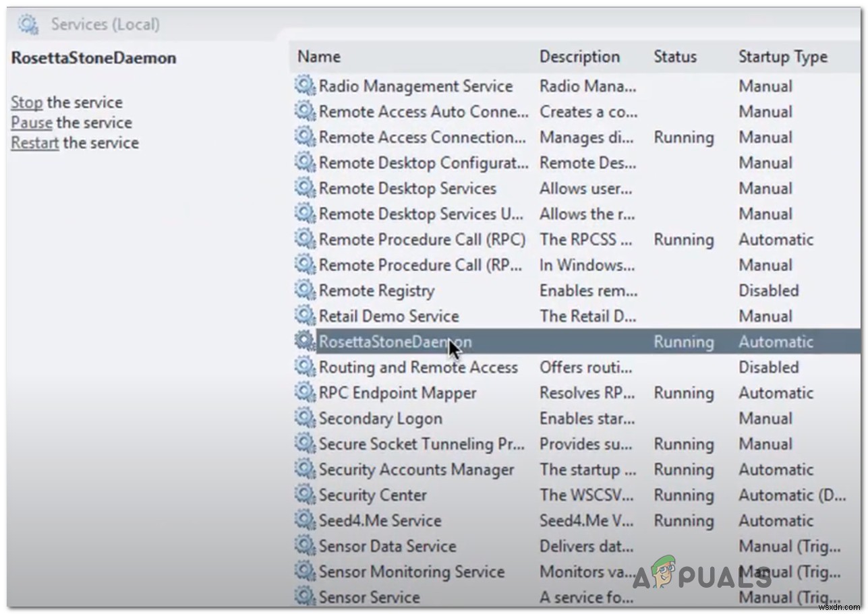Select the gear icon next to Remote Desktop Services

(305, 189)
